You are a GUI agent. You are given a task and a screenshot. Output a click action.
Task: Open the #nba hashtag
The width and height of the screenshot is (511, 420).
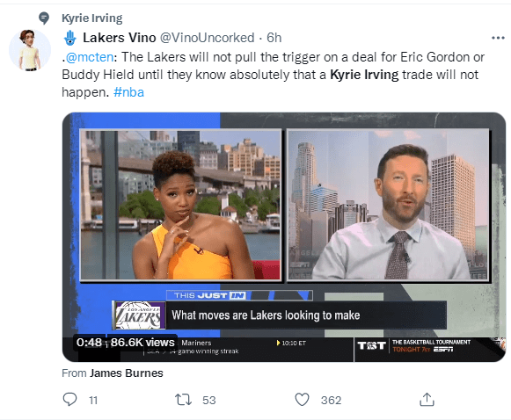tap(128, 92)
